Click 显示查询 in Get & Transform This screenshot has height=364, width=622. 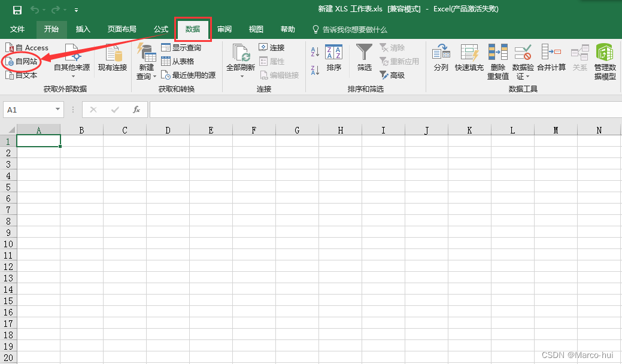[181, 47]
